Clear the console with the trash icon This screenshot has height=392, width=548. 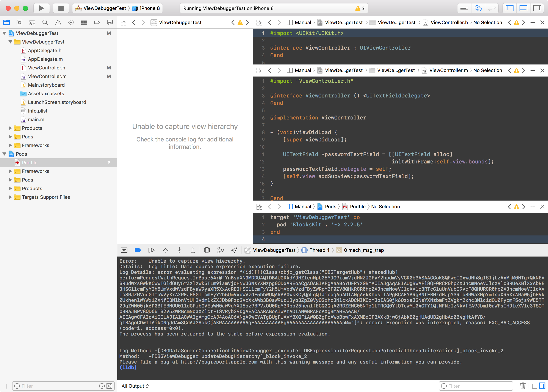point(523,386)
